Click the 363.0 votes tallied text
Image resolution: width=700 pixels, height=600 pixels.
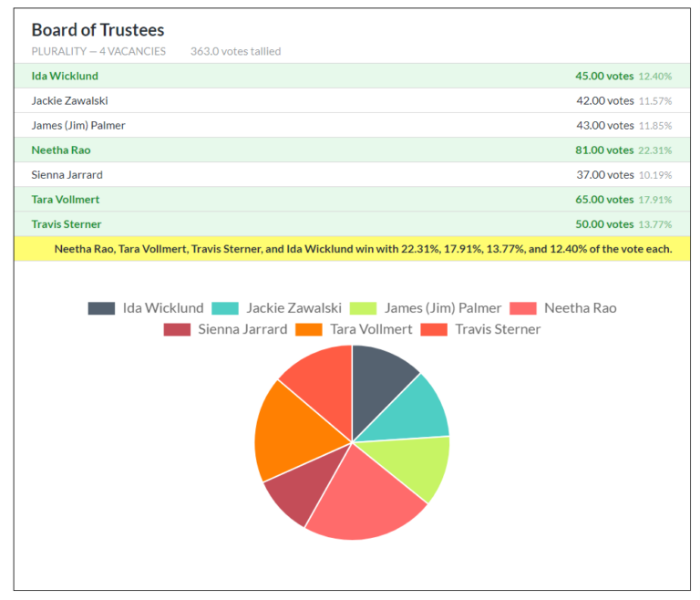tap(235, 51)
